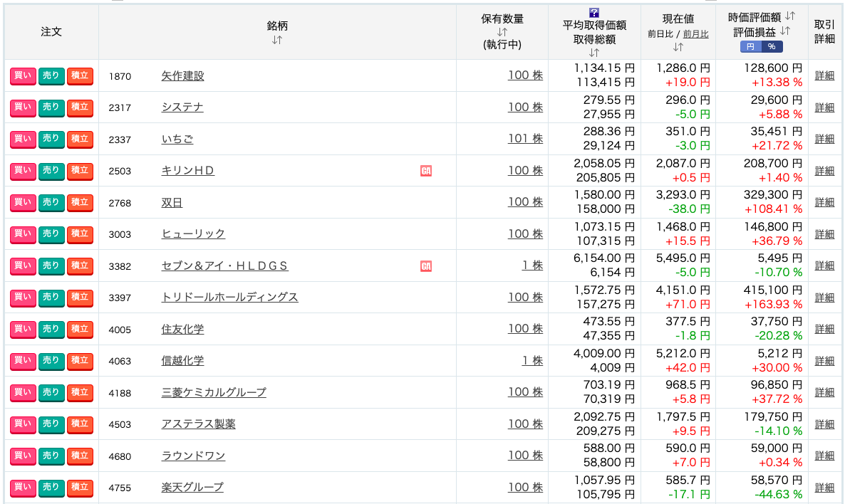Open 矢作建設 100 株 holdings link

click(x=525, y=75)
